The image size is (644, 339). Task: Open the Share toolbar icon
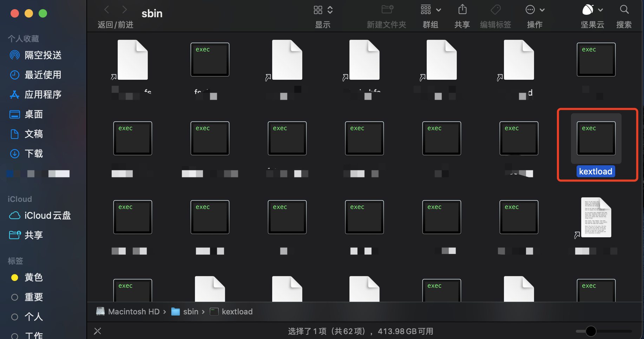click(x=462, y=9)
